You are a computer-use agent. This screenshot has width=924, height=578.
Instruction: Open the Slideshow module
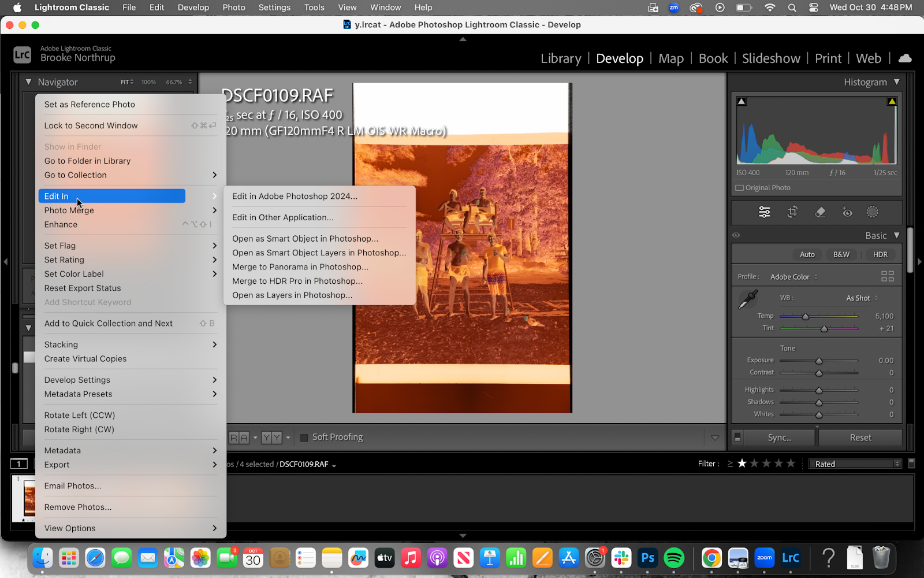(x=771, y=58)
